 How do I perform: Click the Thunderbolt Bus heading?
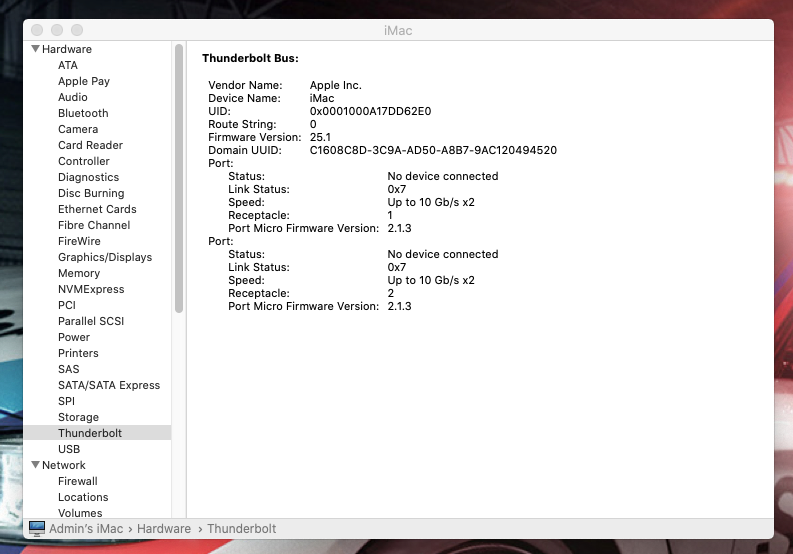click(x=250, y=58)
